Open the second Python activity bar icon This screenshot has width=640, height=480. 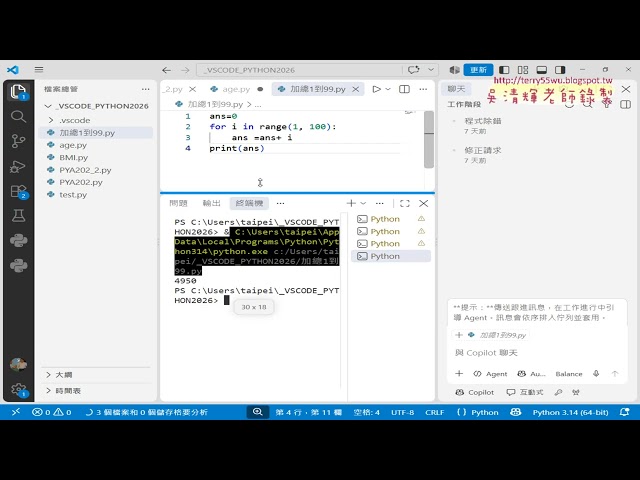(x=18, y=266)
